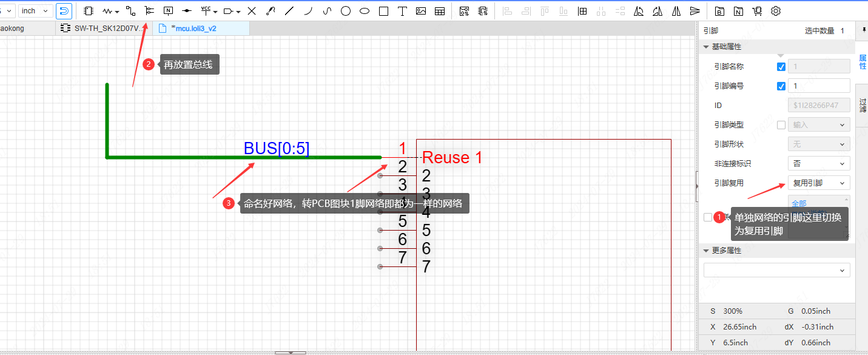
Task: Select the no-connect X marker tool
Action: (x=252, y=11)
